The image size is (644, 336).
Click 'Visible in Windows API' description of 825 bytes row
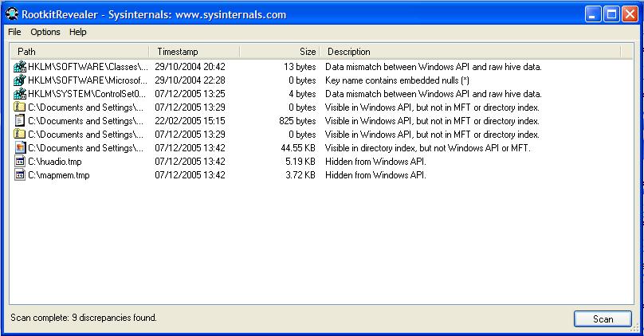coord(432,120)
